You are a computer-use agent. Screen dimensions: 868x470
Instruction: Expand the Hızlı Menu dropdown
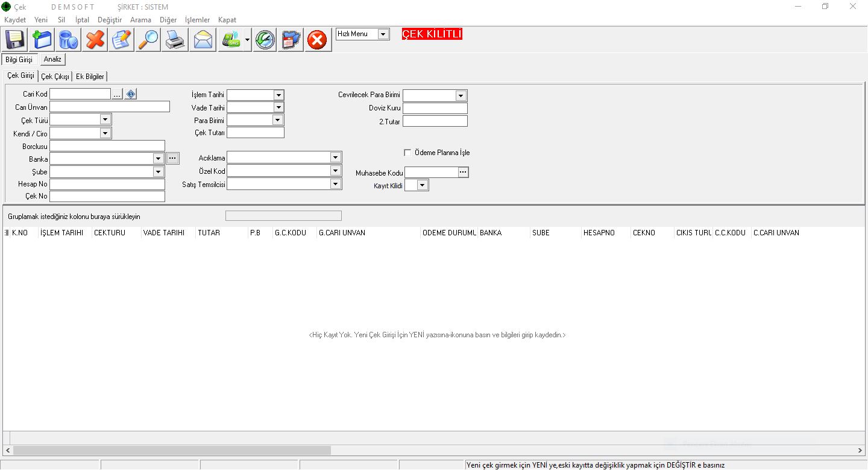pyautogui.click(x=383, y=34)
